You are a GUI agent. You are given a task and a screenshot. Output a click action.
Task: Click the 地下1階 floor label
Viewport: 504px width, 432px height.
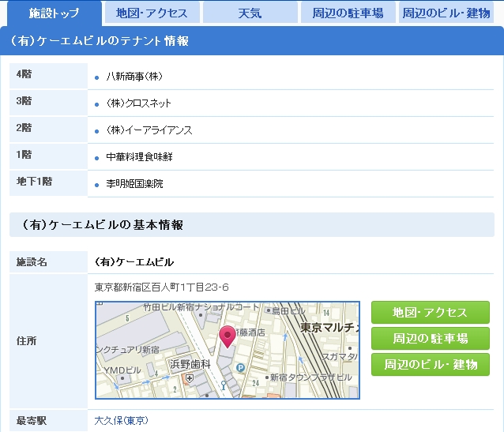pos(34,182)
